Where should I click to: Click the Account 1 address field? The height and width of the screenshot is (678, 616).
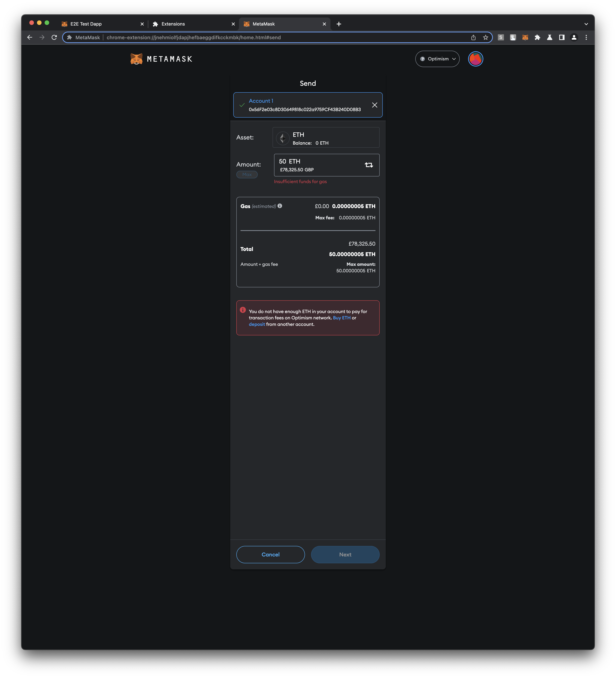[304, 109]
